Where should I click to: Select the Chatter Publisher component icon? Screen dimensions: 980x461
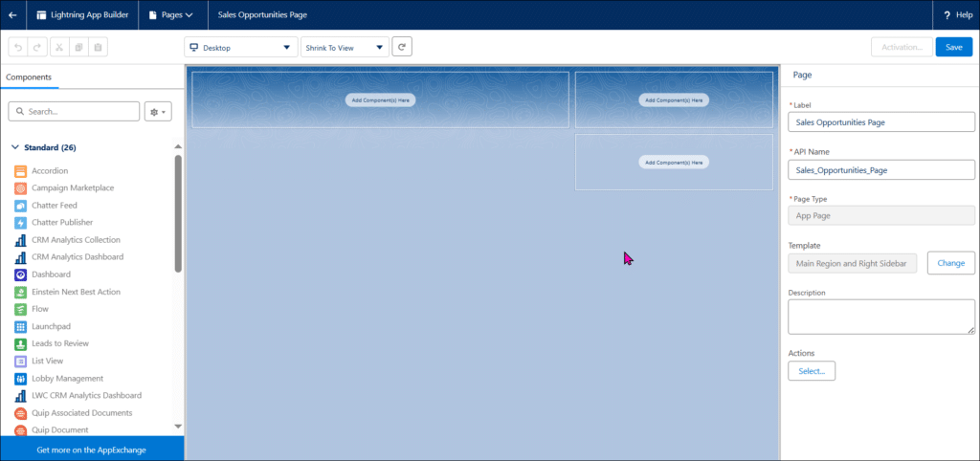click(21, 223)
